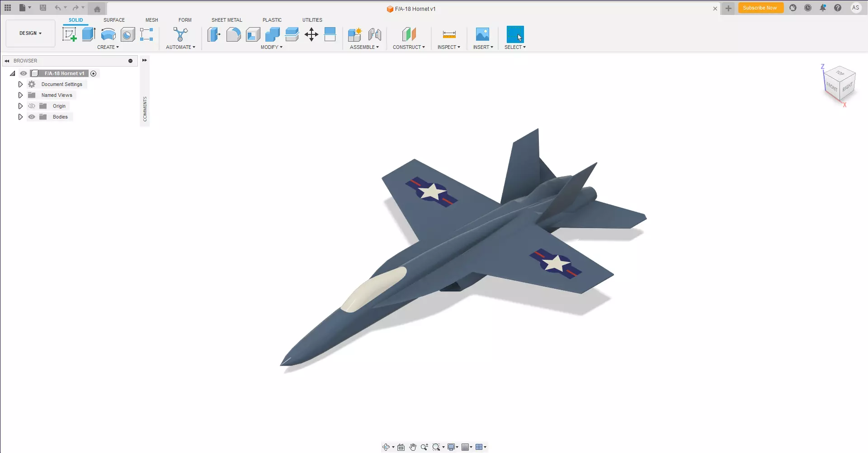Image resolution: width=868 pixels, height=453 pixels.
Task: Open the Viewports layout icon
Action: (479, 447)
